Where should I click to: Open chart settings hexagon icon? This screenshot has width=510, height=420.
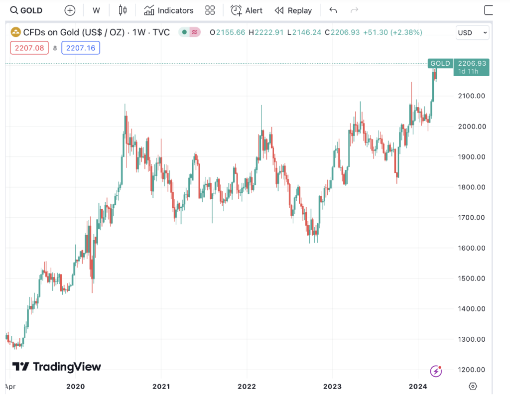(x=473, y=386)
